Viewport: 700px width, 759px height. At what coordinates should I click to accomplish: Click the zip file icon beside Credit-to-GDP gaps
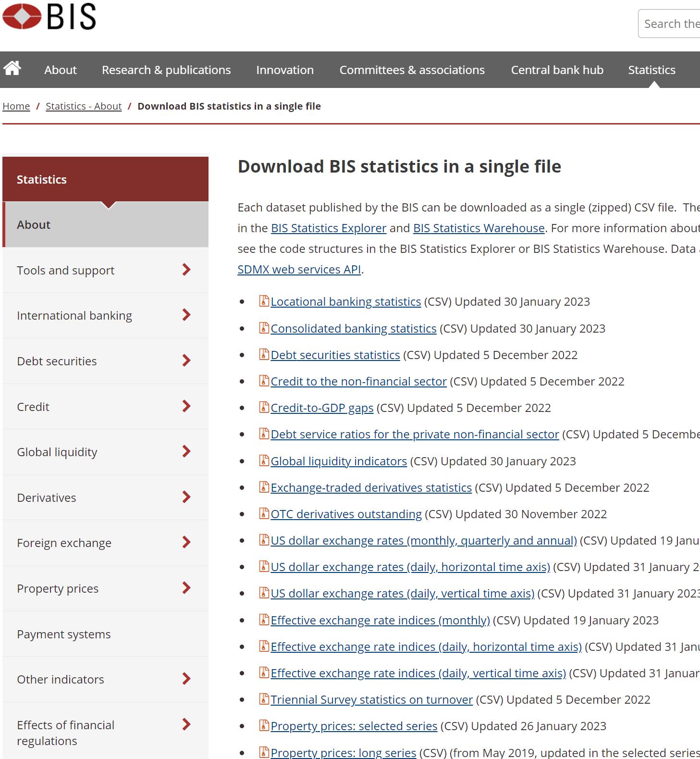tap(264, 408)
